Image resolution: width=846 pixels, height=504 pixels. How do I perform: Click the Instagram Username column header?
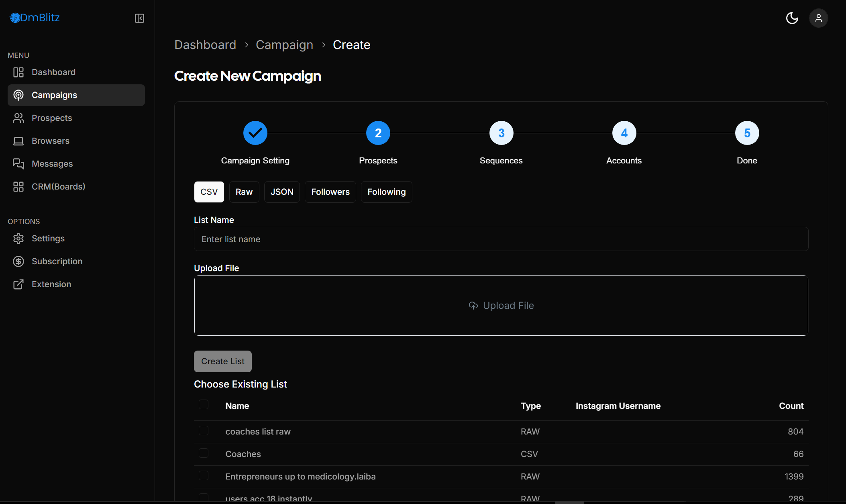click(618, 406)
